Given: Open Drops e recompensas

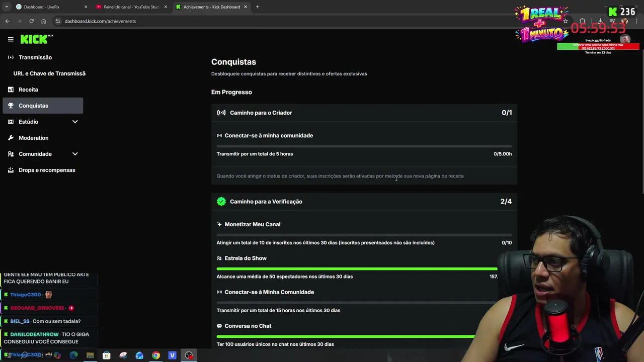Looking at the screenshot, I should (43, 170).
